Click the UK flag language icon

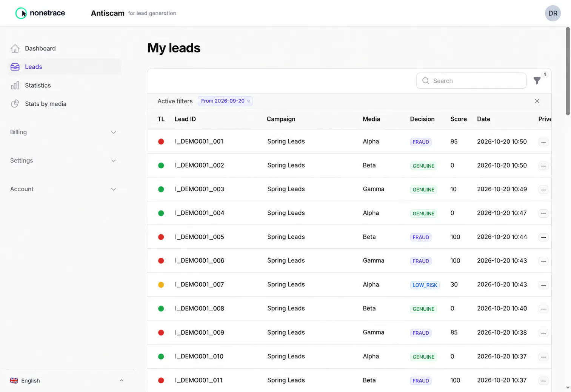[x=14, y=381]
